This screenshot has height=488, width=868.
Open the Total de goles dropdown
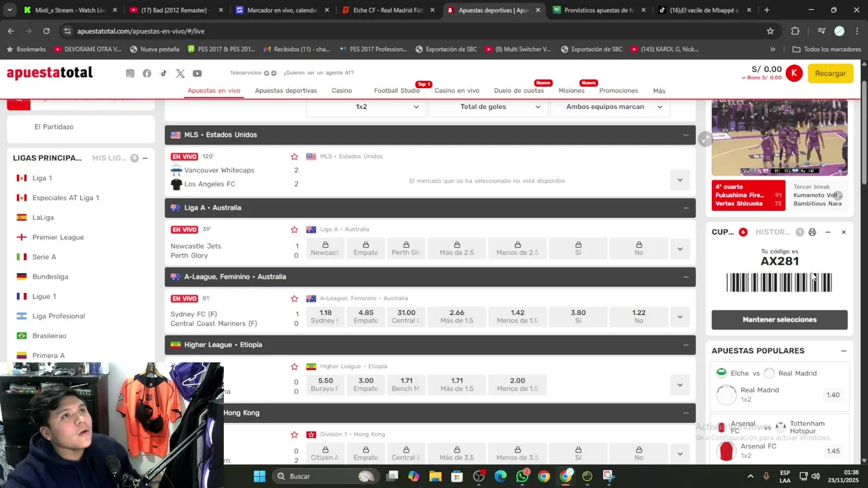(488, 106)
